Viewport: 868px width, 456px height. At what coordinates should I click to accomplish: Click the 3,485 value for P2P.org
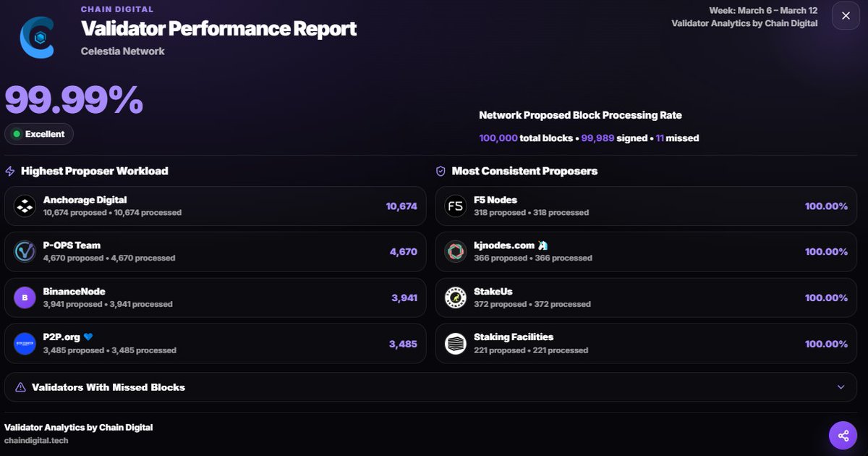404,344
